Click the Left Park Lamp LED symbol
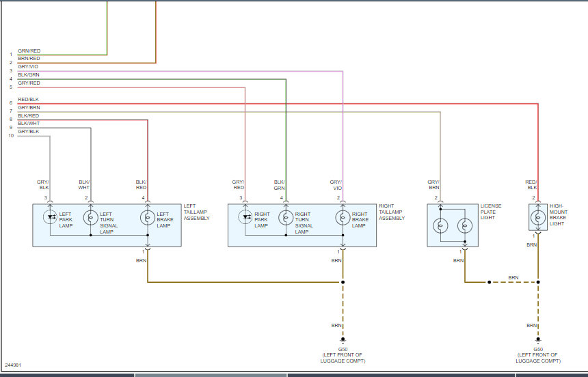 [50, 217]
